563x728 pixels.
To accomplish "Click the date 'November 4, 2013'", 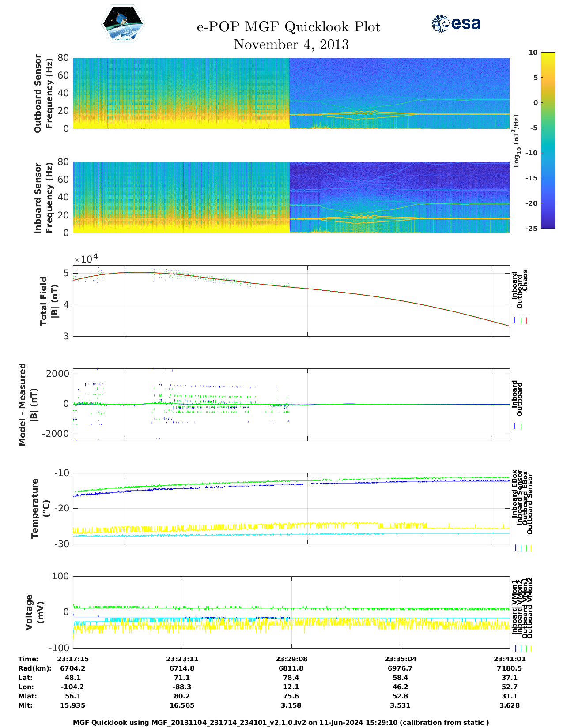I will (291, 45).
